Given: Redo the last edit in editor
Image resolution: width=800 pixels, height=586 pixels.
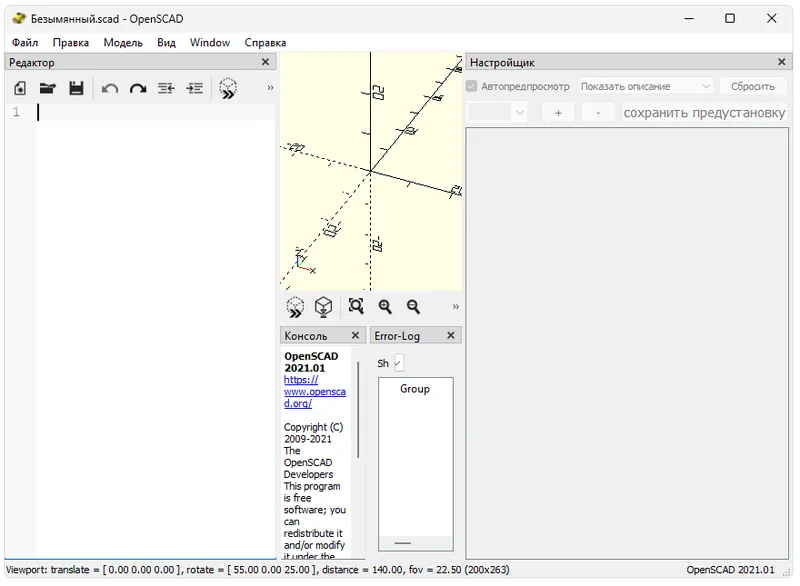Looking at the screenshot, I should [138, 89].
